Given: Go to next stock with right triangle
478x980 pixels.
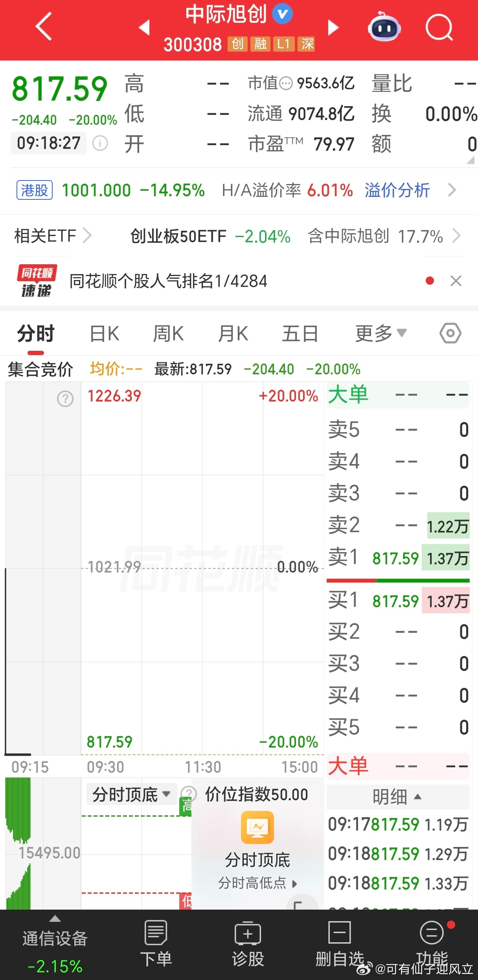Looking at the screenshot, I should [x=333, y=28].
